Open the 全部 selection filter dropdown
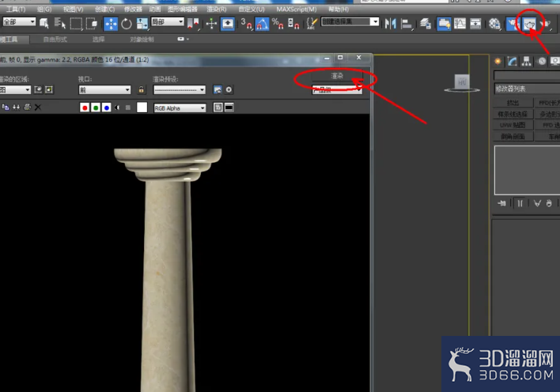This screenshot has width=560, height=392. 19,22
